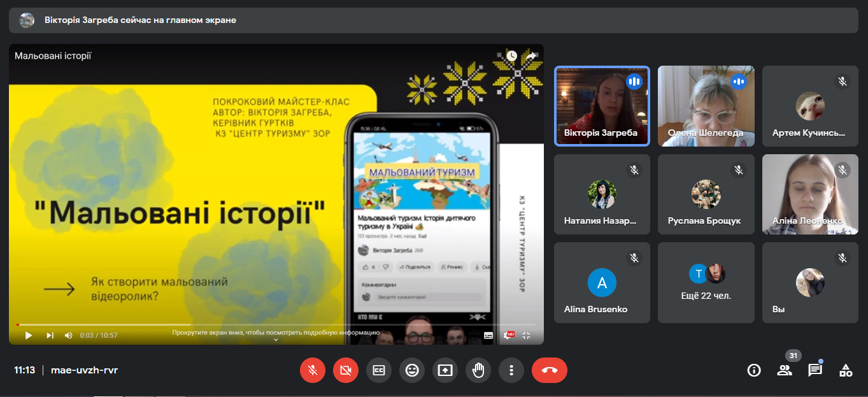Turn on your camera
The height and width of the screenshot is (397, 868).
coord(346,370)
